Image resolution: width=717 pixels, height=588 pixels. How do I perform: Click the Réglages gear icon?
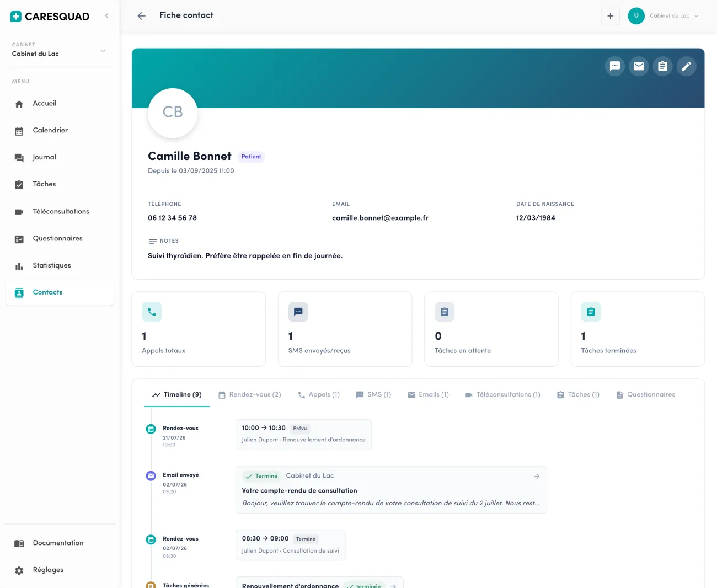click(x=19, y=570)
